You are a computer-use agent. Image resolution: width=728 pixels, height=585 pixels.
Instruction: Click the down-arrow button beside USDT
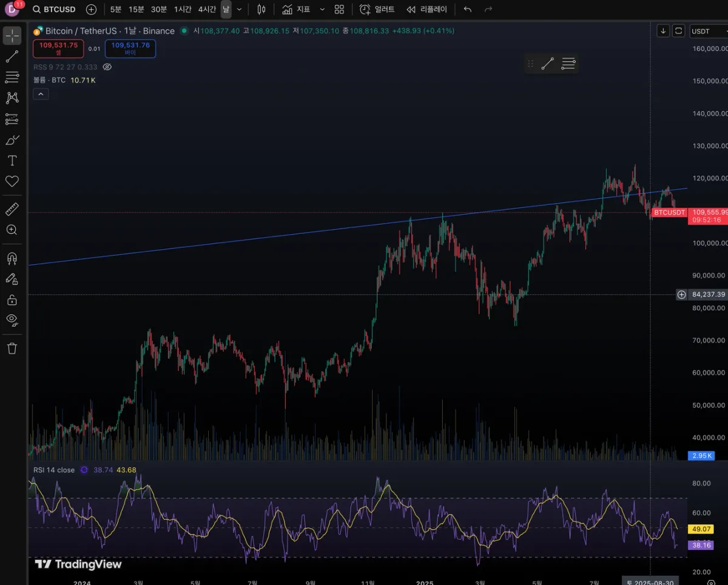tap(663, 30)
